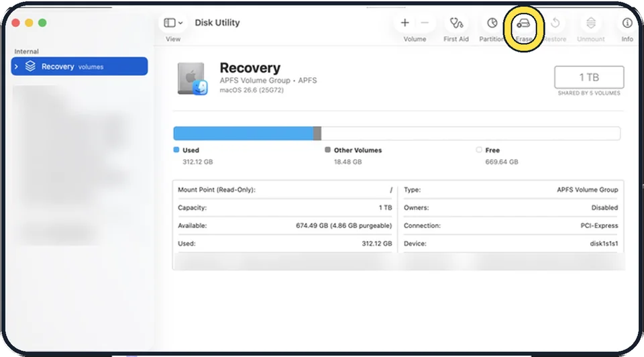Click the 'Mount Point (Read-Only):' row label

(x=217, y=190)
